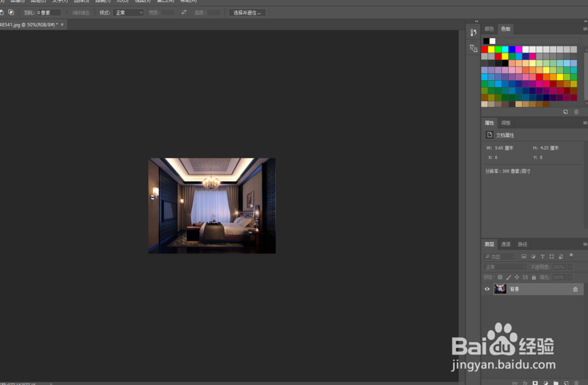Image resolution: width=588 pixels, height=385 pixels.
Task: Click the bedroom image on the canvas
Action: (x=212, y=205)
